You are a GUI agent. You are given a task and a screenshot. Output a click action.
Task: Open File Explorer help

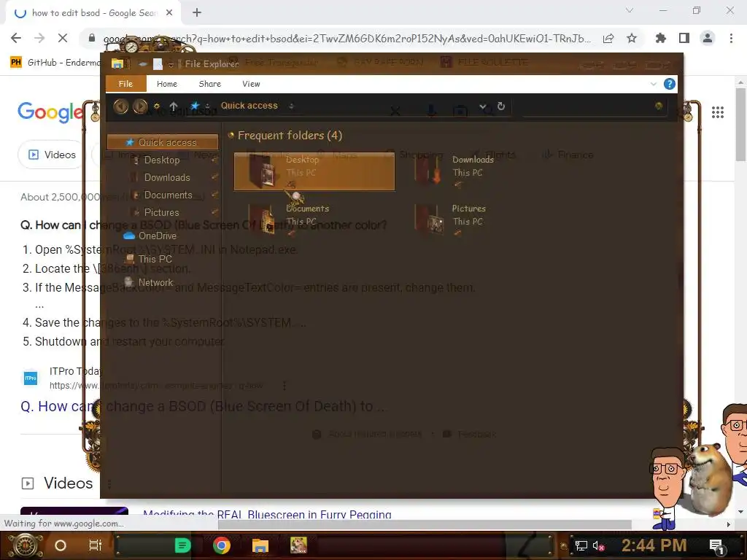point(670,84)
